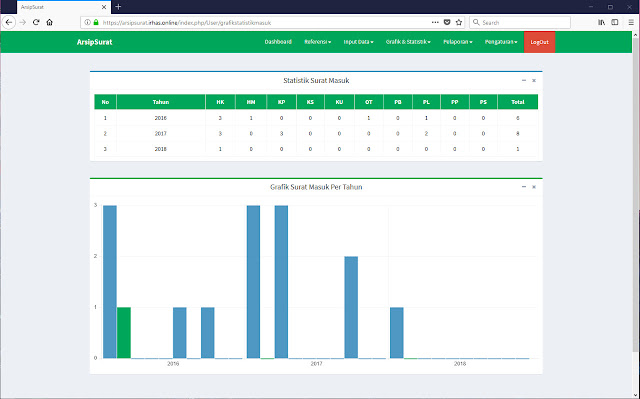The width and height of the screenshot is (640, 399).
Task: Reload the page with the refresh icon
Action: [x=36, y=22]
